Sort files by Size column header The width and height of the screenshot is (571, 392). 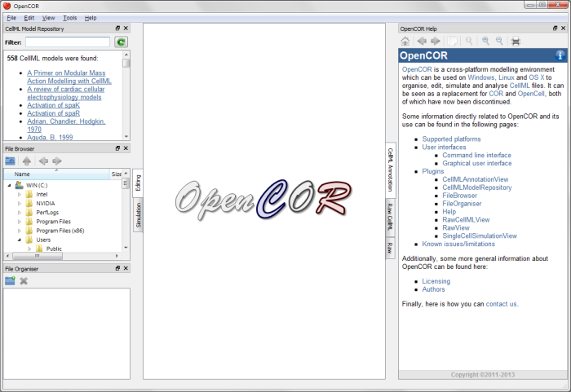[x=116, y=174]
